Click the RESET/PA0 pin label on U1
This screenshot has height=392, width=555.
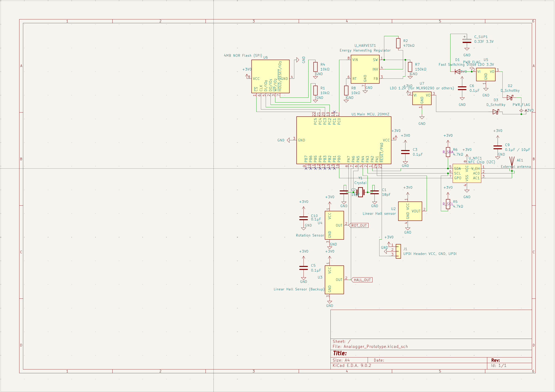381,152
